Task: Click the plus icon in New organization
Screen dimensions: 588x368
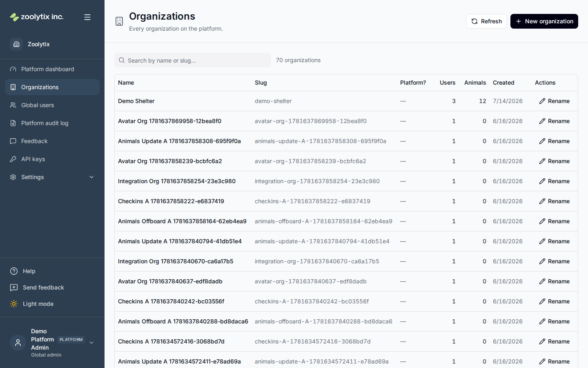Action: tap(519, 21)
